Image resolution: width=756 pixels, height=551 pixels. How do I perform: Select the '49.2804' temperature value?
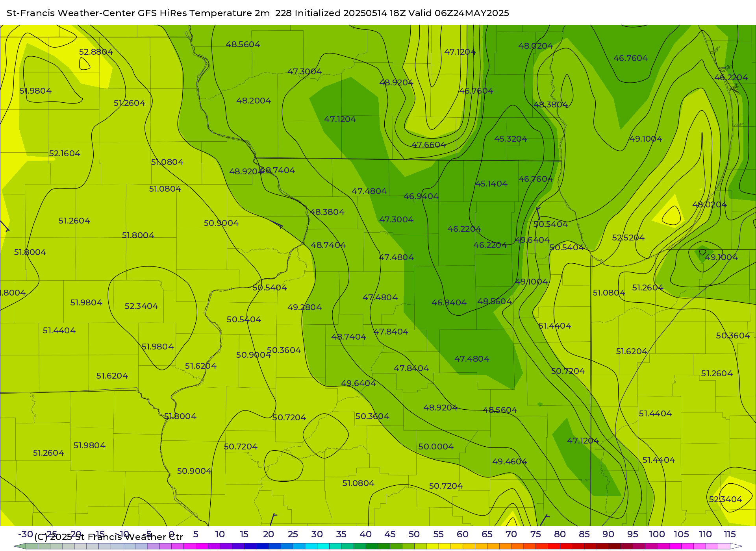305,307
